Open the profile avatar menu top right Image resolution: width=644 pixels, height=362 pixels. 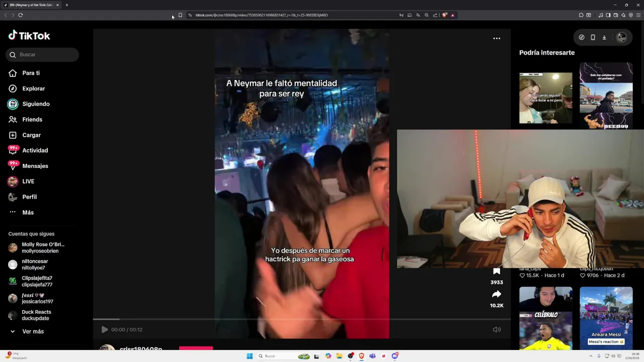622,37
